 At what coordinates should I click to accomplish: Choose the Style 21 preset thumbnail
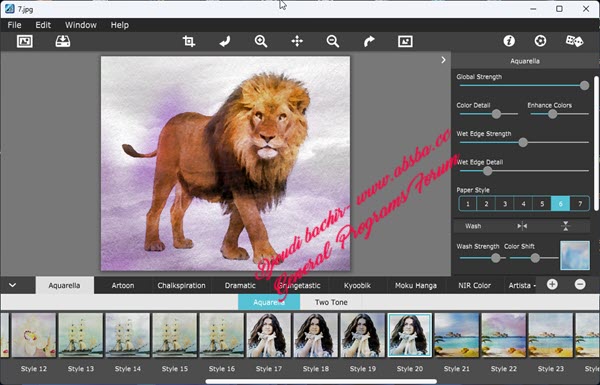click(457, 335)
